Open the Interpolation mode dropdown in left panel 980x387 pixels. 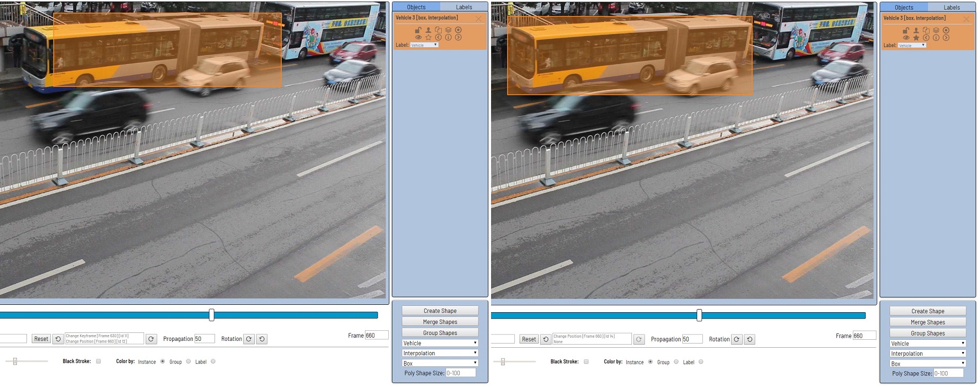pyautogui.click(x=440, y=353)
